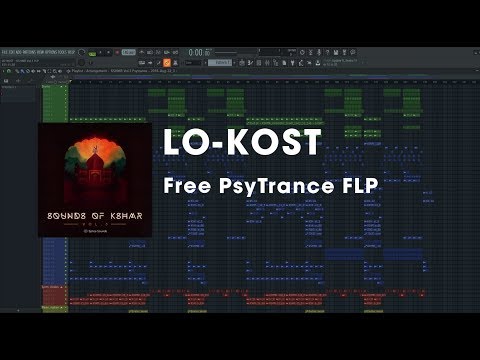Select the playlist paint brush tool

(x=22, y=71)
